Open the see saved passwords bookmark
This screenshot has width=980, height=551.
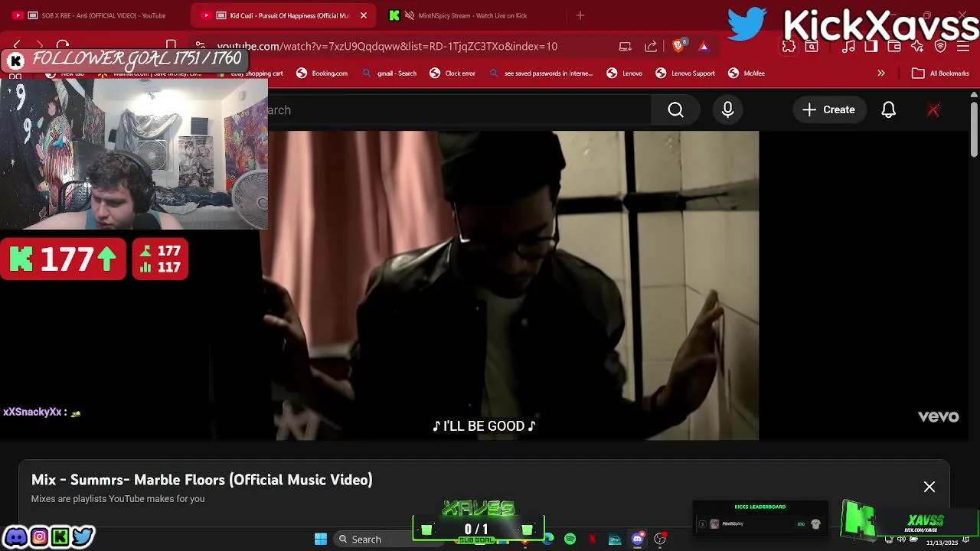point(541,73)
